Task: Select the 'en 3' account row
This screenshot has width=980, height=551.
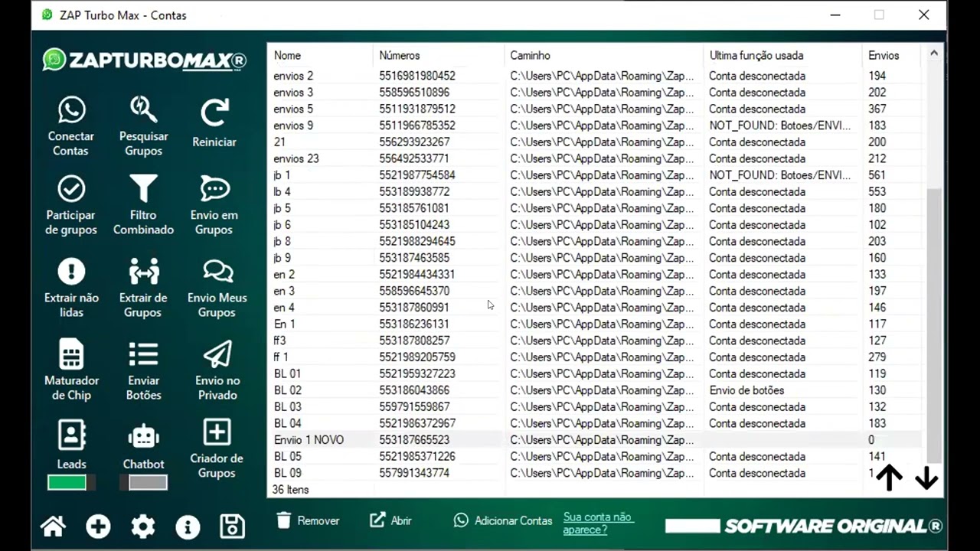Action: (596, 291)
